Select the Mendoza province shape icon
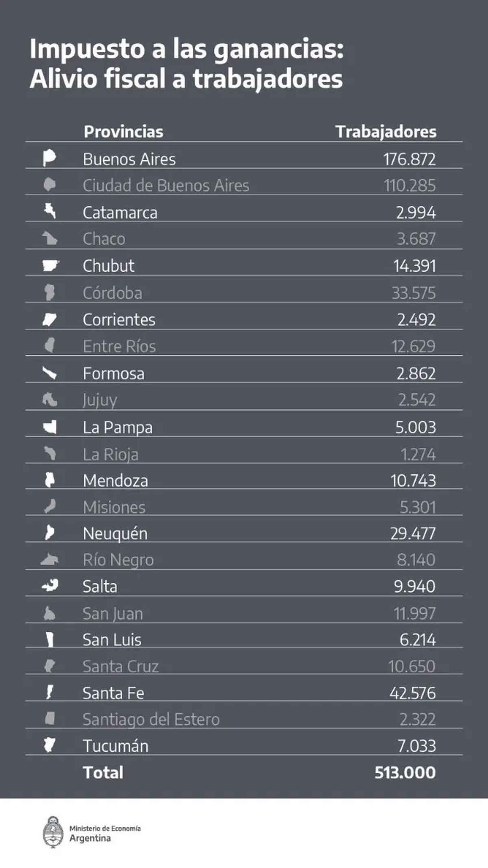The height and width of the screenshot is (868, 488). [50, 480]
